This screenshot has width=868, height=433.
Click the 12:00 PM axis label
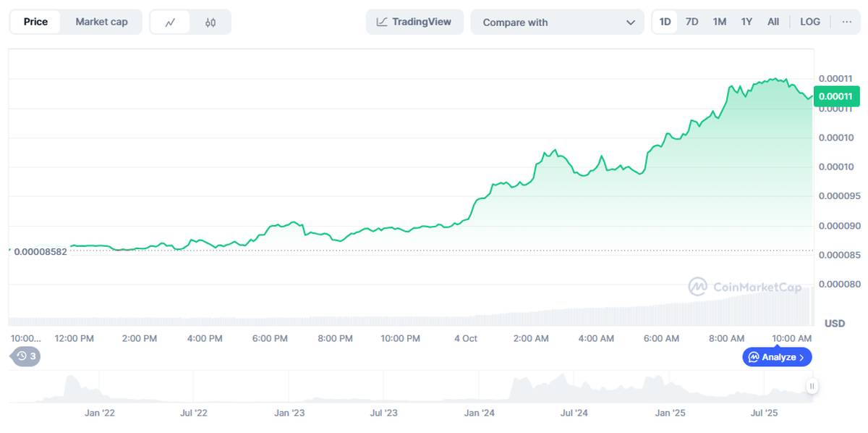(75, 338)
